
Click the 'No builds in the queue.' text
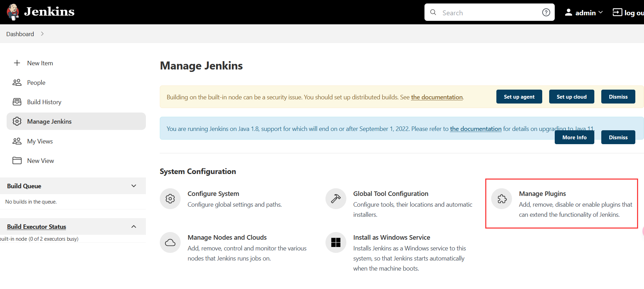click(x=31, y=202)
